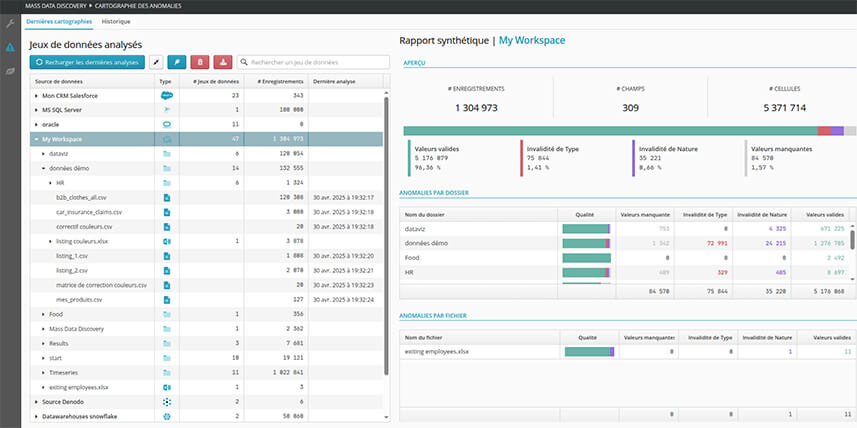
Task: Switch to the Historique tab
Action: (x=116, y=21)
